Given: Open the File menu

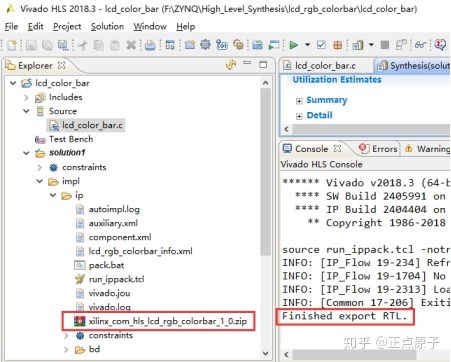Looking at the screenshot, I should [11, 26].
